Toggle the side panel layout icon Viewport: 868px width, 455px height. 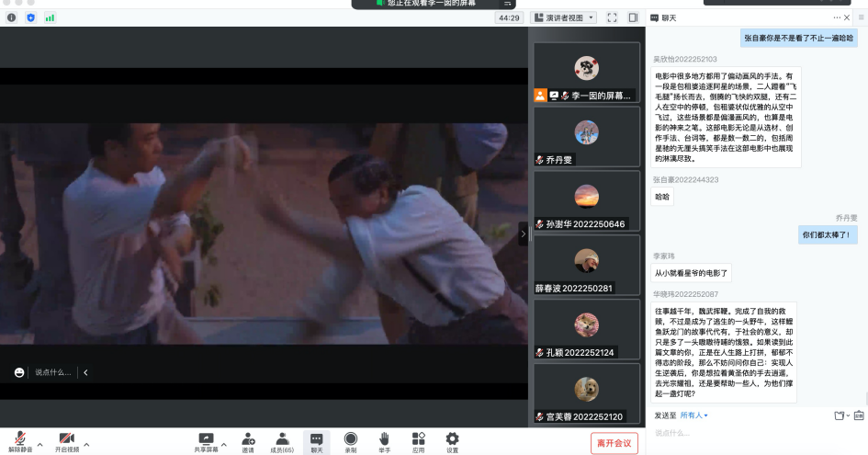tap(633, 17)
